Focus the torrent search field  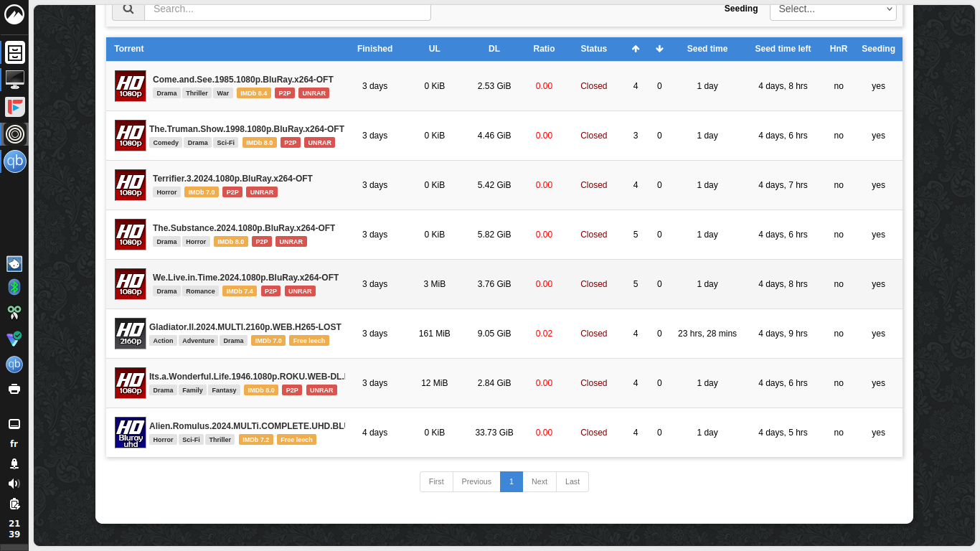[x=287, y=9]
